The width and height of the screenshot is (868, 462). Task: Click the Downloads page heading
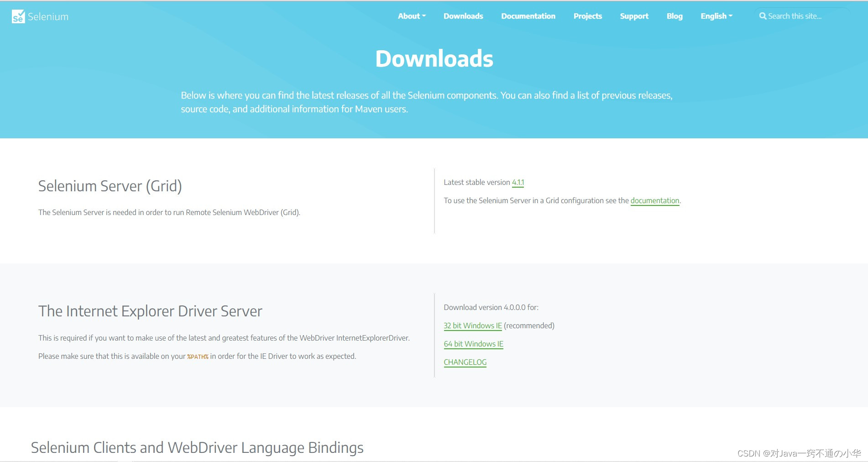coord(434,58)
